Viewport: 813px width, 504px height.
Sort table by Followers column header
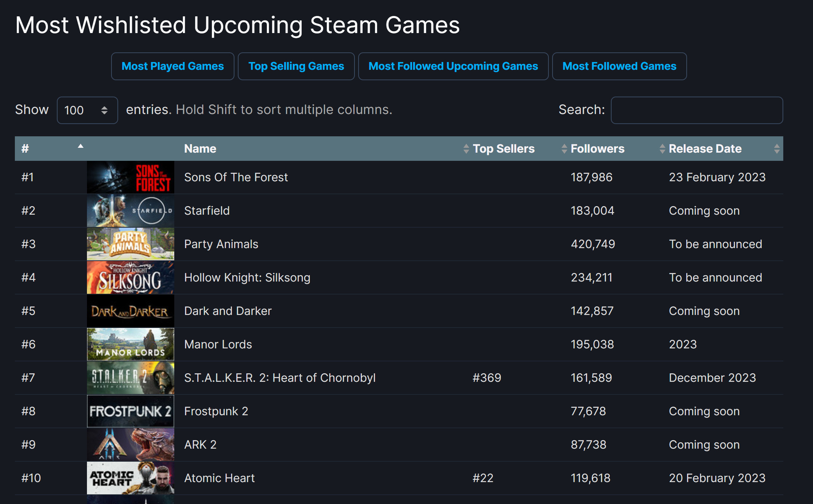[597, 149]
